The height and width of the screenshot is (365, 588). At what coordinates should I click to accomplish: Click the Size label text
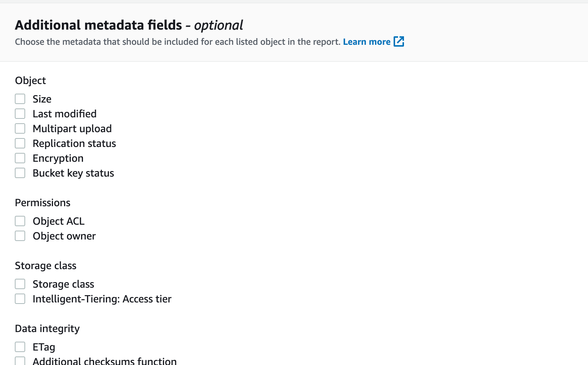[x=42, y=99]
